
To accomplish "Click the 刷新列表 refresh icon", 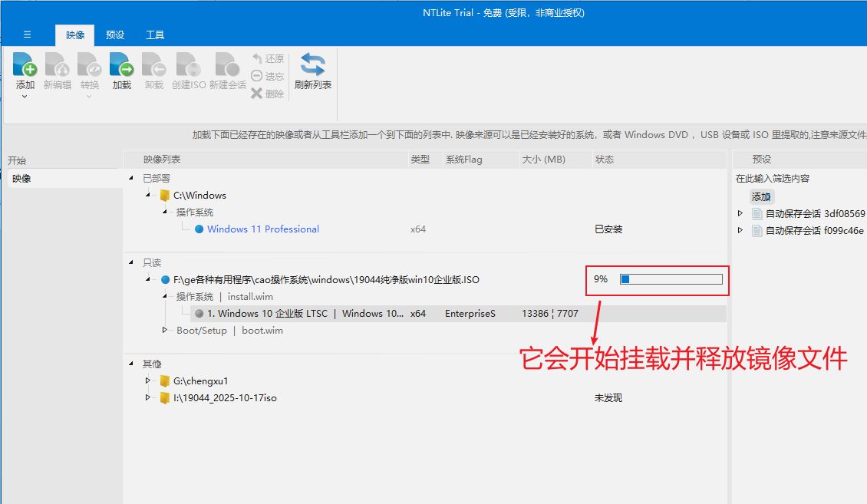I will [x=312, y=65].
